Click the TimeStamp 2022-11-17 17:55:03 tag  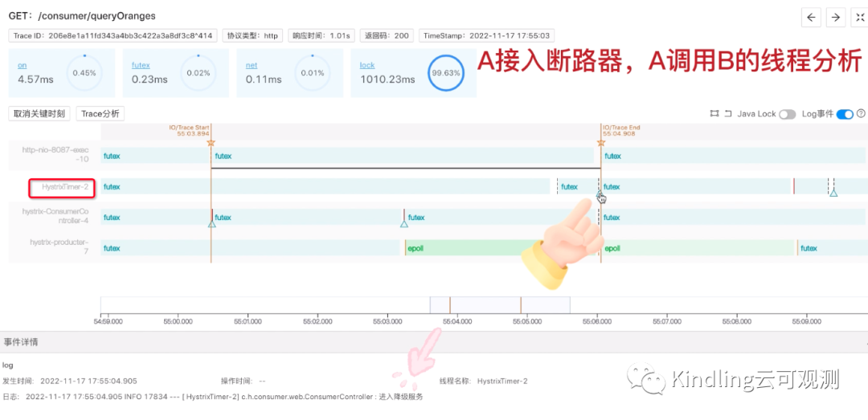(486, 36)
